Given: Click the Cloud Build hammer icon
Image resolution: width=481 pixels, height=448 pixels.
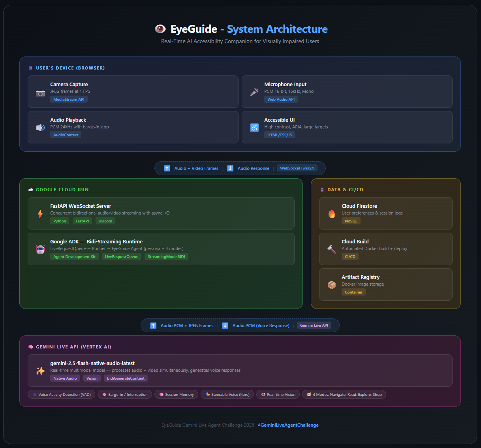Looking at the screenshot, I should tap(332, 249).
